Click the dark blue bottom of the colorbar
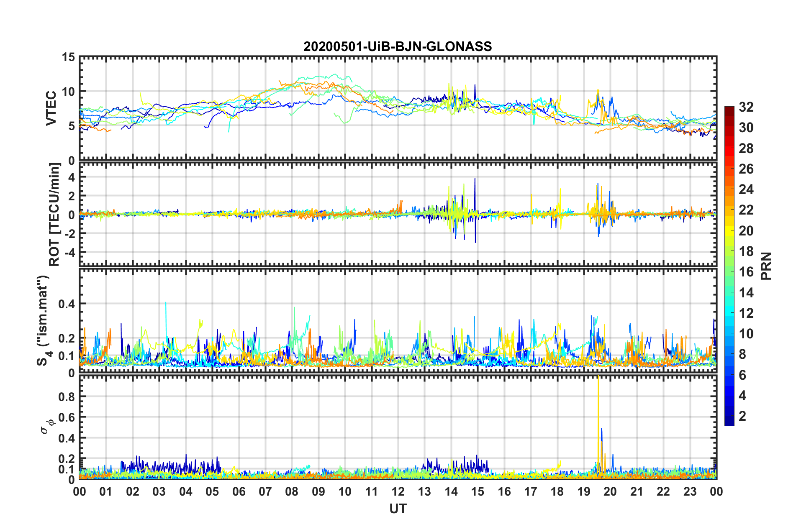This screenshot has width=796, height=532. pyautogui.click(x=729, y=422)
